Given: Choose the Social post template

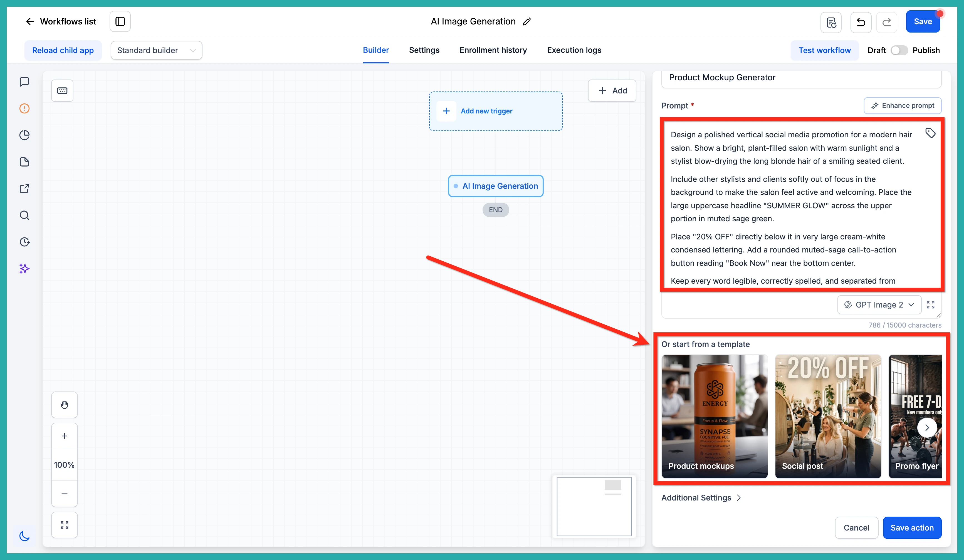Looking at the screenshot, I should [828, 416].
